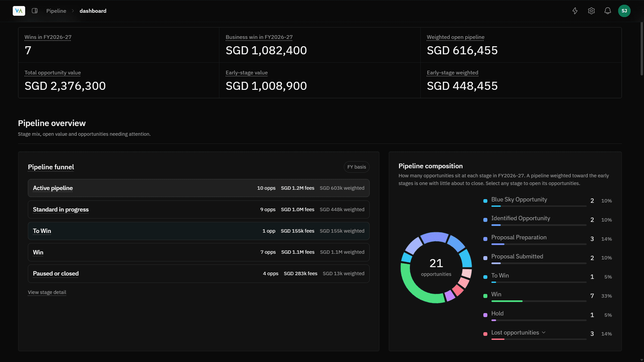Click the SGD 448,455 value
The height and width of the screenshot is (362, 644).
(462, 86)
